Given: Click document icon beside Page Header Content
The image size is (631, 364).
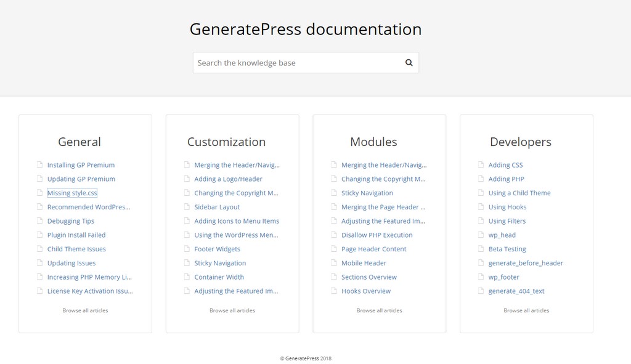Looking at the screenshot, I should click(334, 249).
